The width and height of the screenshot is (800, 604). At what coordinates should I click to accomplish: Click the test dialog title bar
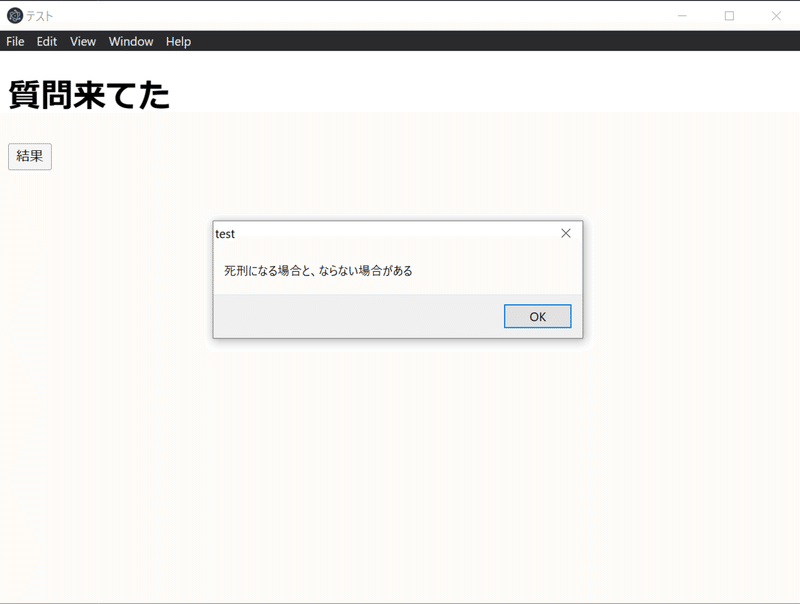[x=400, y=232]
